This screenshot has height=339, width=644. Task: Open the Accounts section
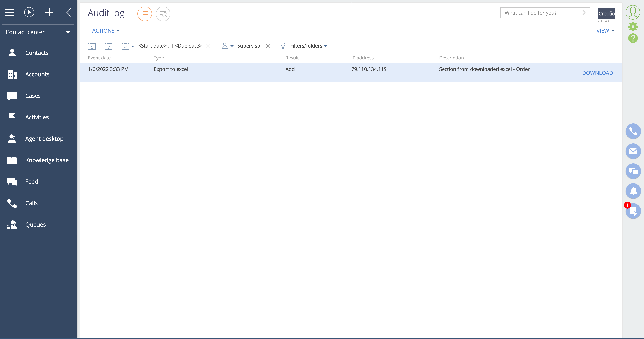(x=37, y=74)
